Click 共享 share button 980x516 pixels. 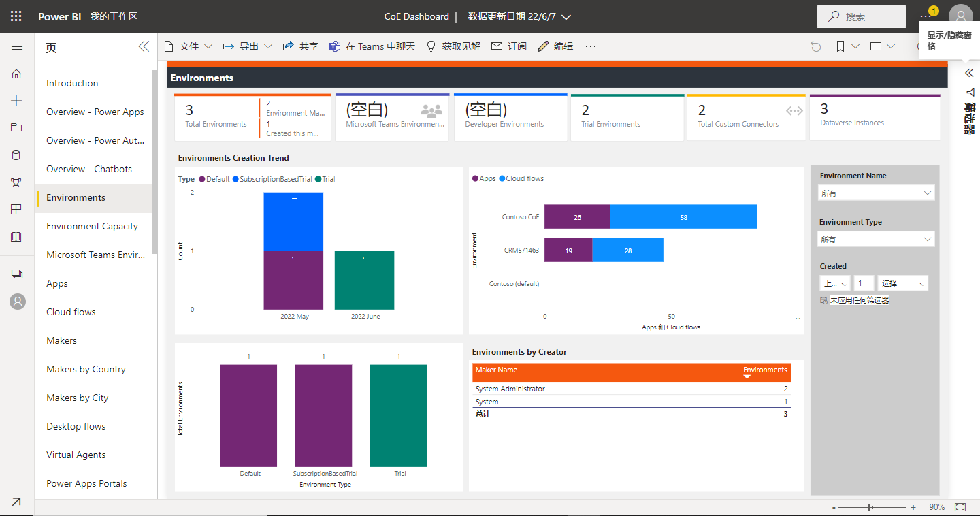[x=301, y=46]
